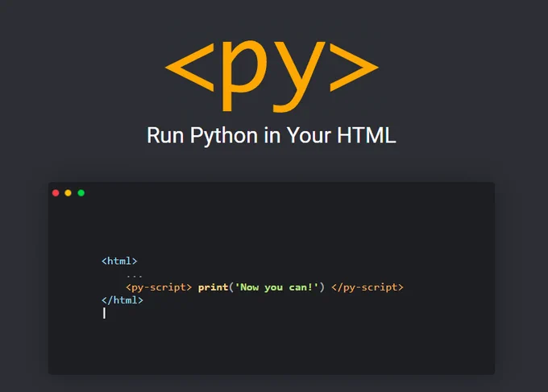This screenshot has width=548, height=392.
Task: Click the ellipsis line in the code
Action: [x=135, y=276]
